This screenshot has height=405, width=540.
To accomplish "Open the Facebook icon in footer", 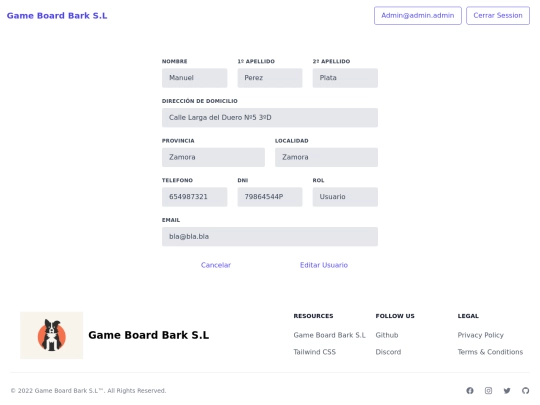I will coord(470,391).
